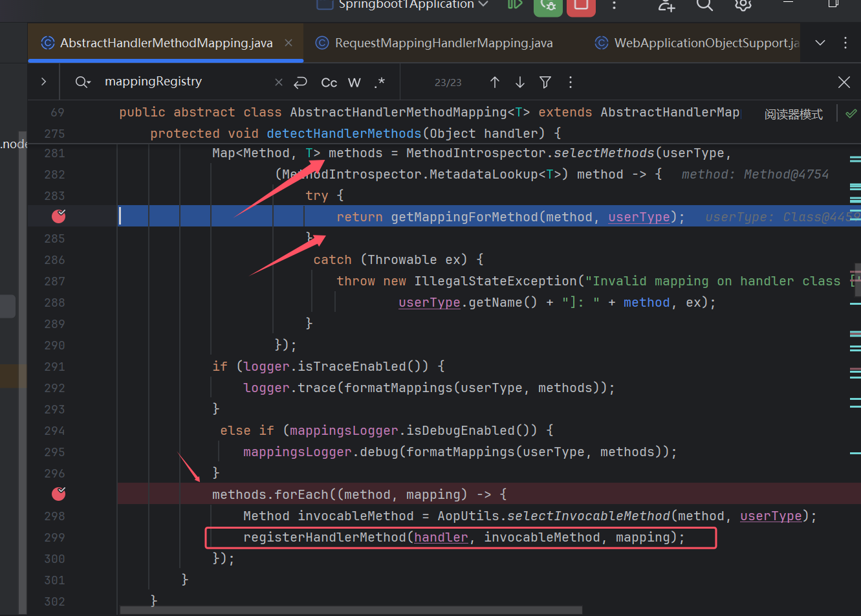Screen dimensions: 861x616
Task: Open the search filter funnel icon
Action: point(545,82)
